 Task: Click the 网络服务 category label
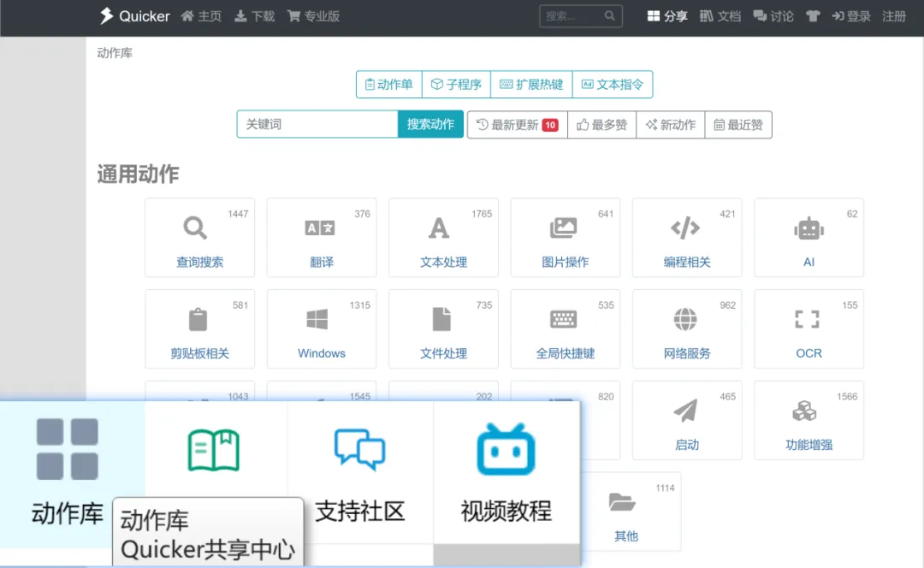(687, 353)
